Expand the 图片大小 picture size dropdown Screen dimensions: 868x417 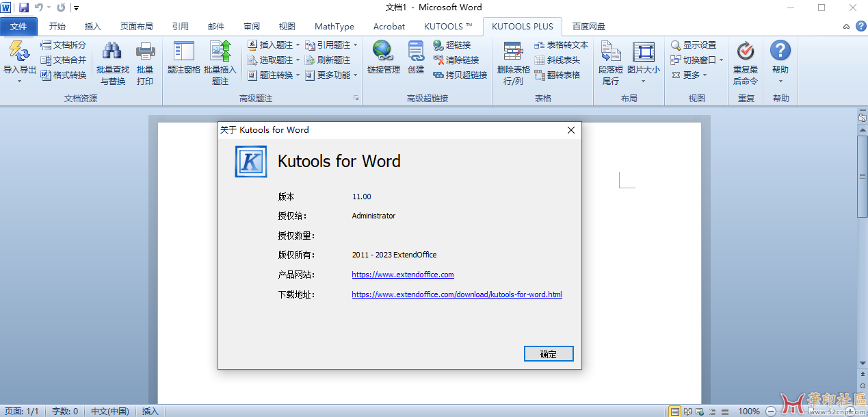[644, 81]
